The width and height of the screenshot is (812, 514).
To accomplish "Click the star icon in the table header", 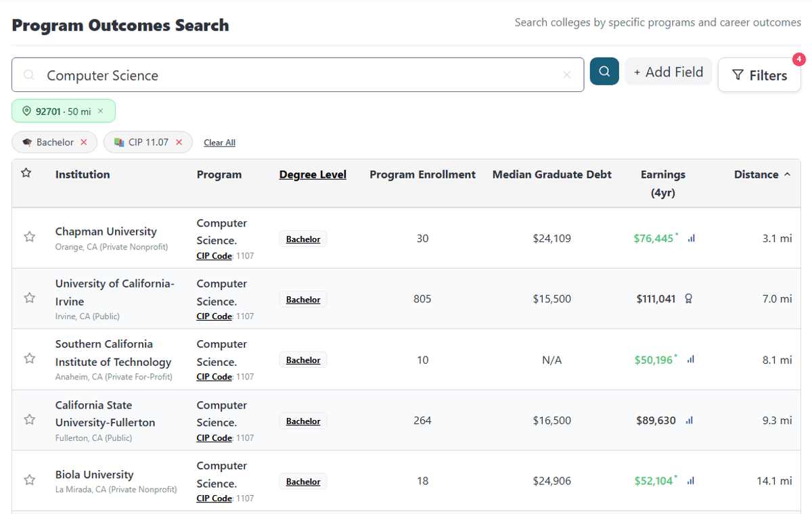I will [26, 173].
